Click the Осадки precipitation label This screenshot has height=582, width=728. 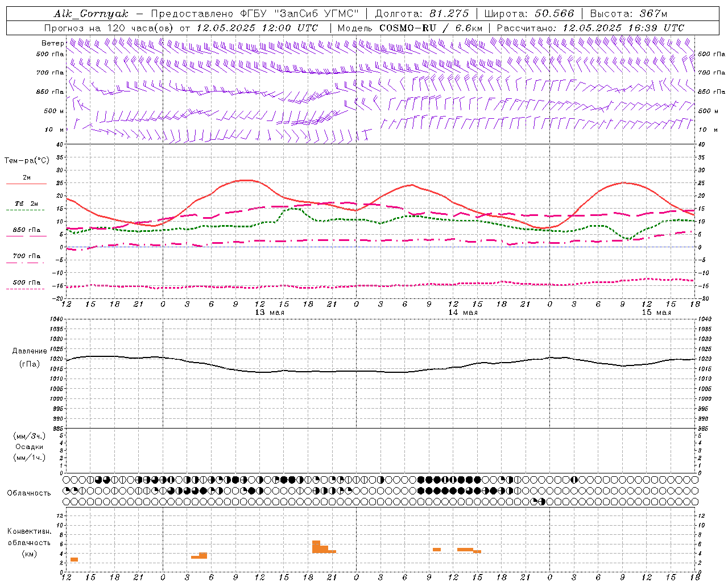click(x=30, y=447)
